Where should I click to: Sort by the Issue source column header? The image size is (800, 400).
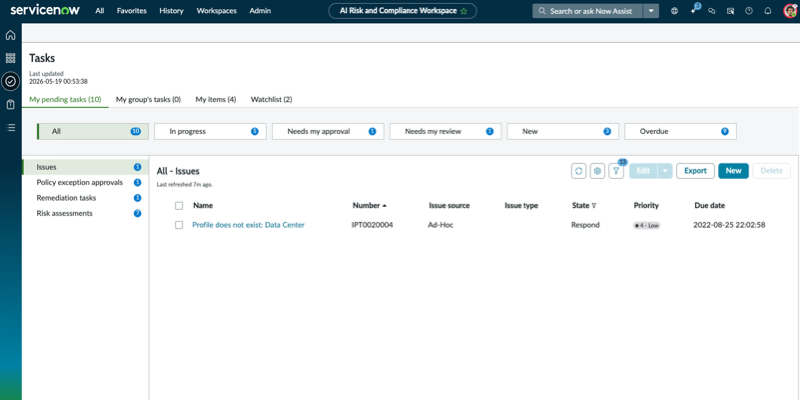tap(449, 206)
